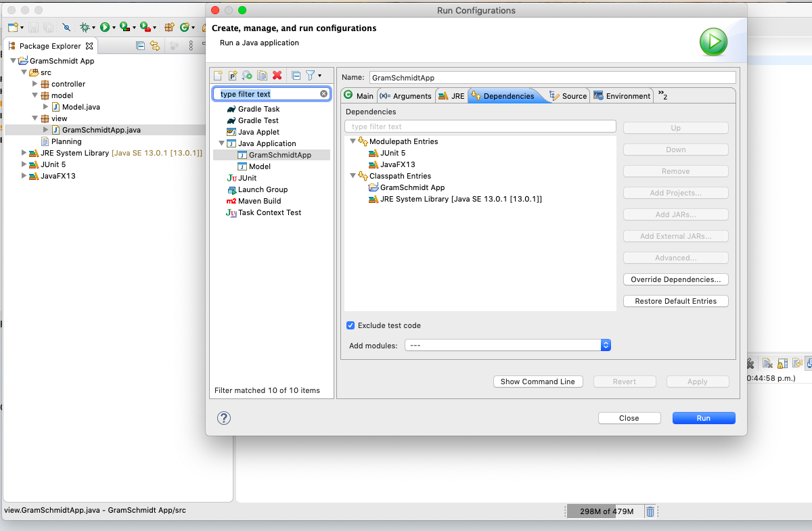Open the launch configuration filter dropdown arrow
Screen dimensions: 812x531
[x=319, y=76]
